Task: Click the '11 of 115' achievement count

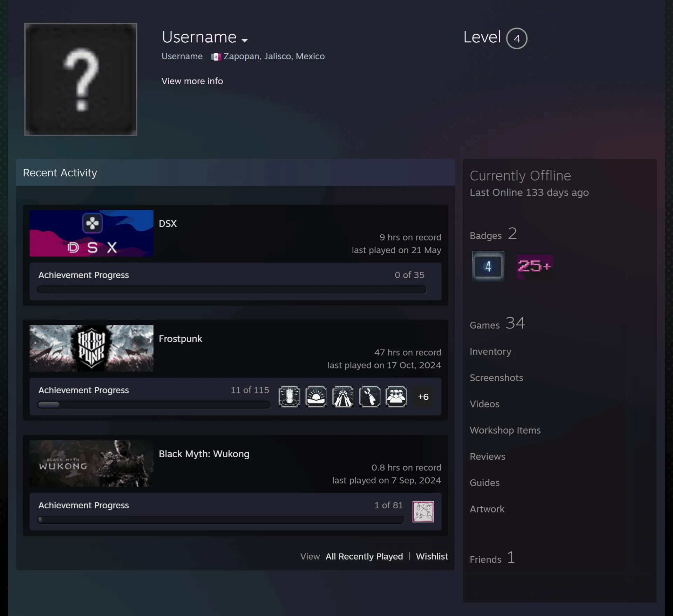Action: coord(250,390)
